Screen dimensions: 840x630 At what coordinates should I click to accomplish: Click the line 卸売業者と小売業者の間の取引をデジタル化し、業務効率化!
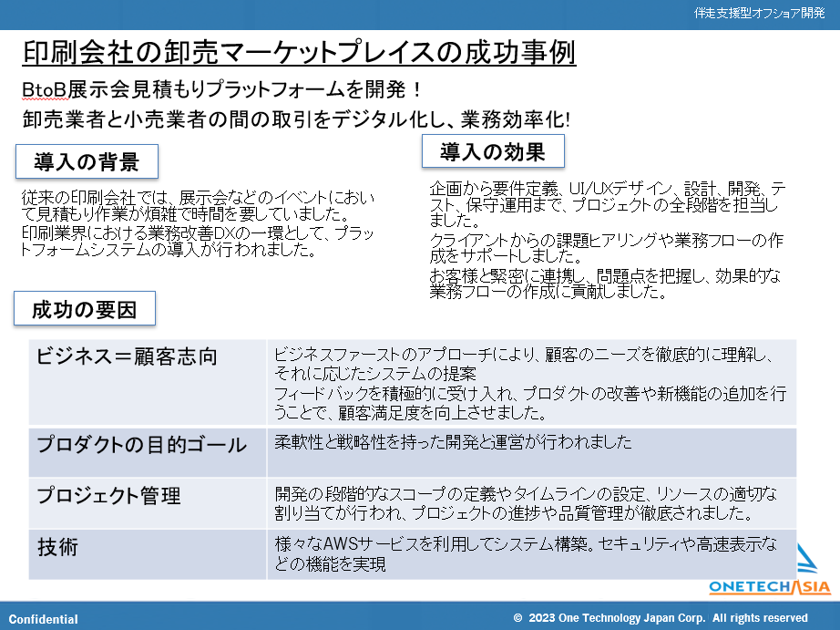(x=296, y=119)
